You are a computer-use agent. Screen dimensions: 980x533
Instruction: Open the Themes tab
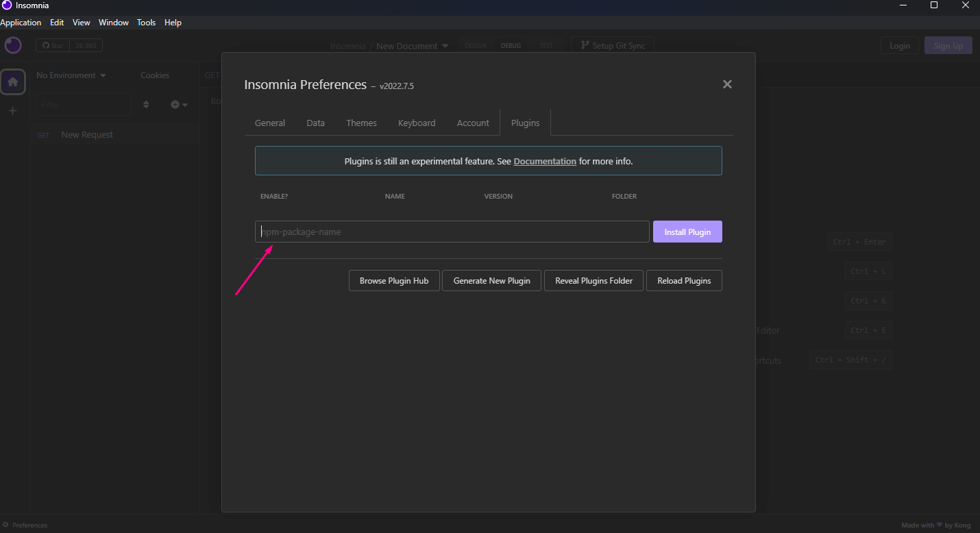pos(361,123)
